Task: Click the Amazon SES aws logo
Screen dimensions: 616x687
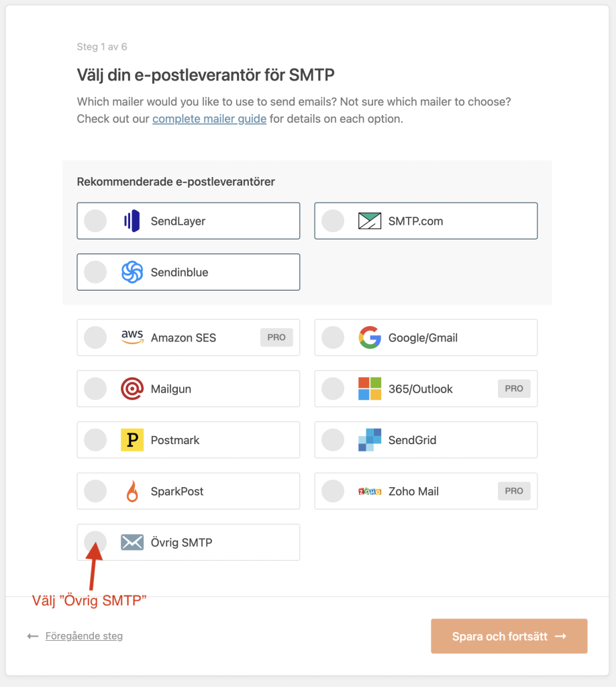Action: pyautogui.click(x=132, y=337)
